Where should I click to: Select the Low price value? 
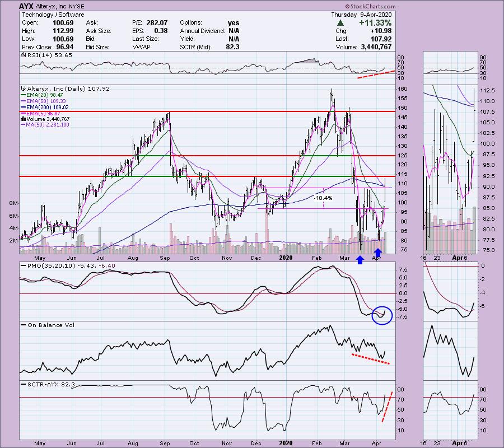coord(63,39)
